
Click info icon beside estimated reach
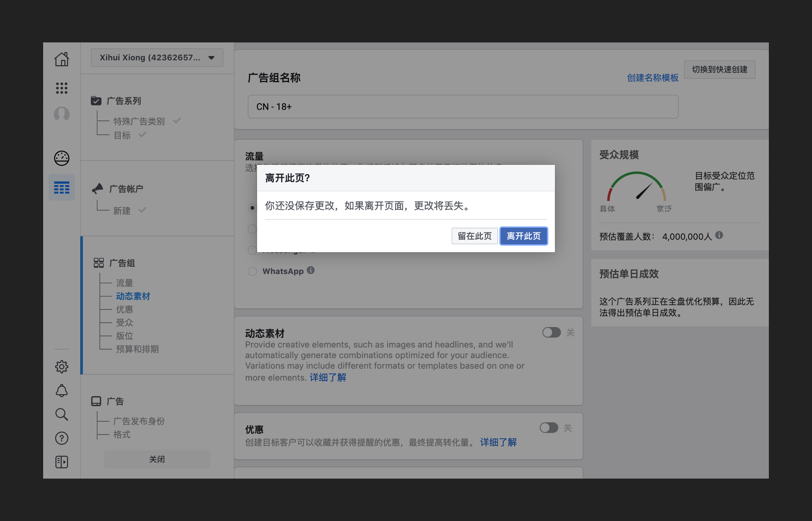(719, 236)
